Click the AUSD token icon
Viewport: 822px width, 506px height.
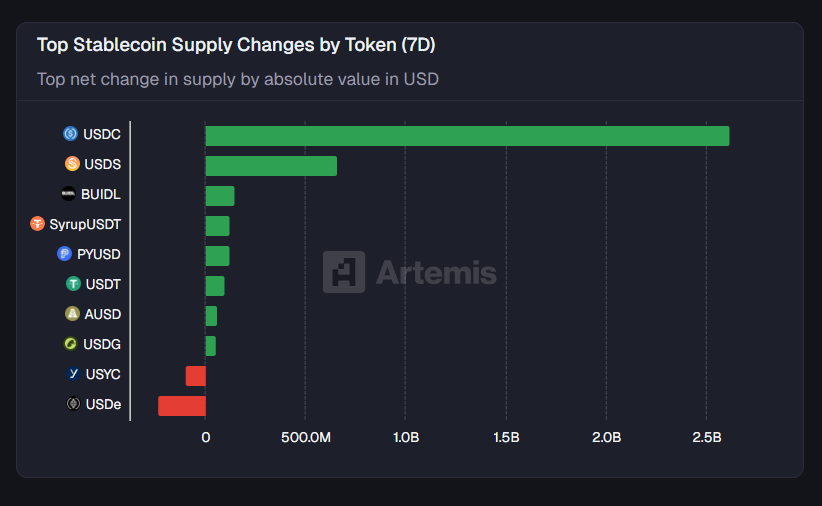72,314
